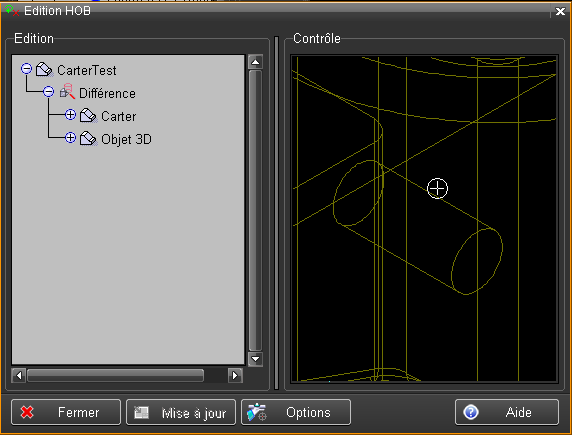Click the Carter node solid icon

pos(88,116)
